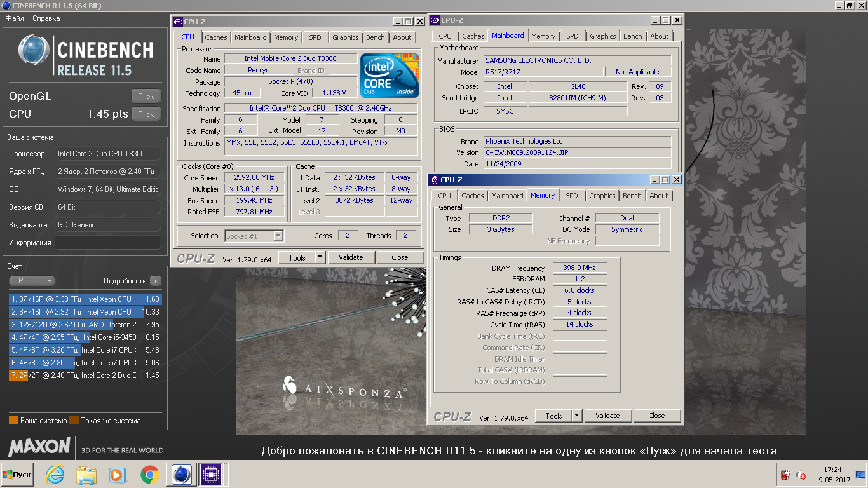Switch to CPU-Z taskbar icon
This screenshot has height=488, width=868.
click(210, 475)
